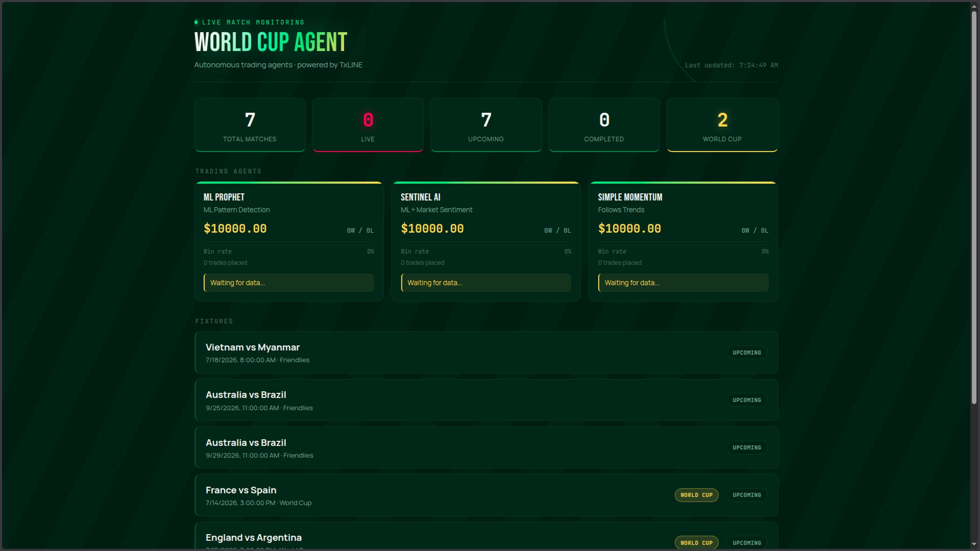Click the Upcoming badge on France vs Spain
Viewport: 980px width, 551px height.
(x=747, y=495)
